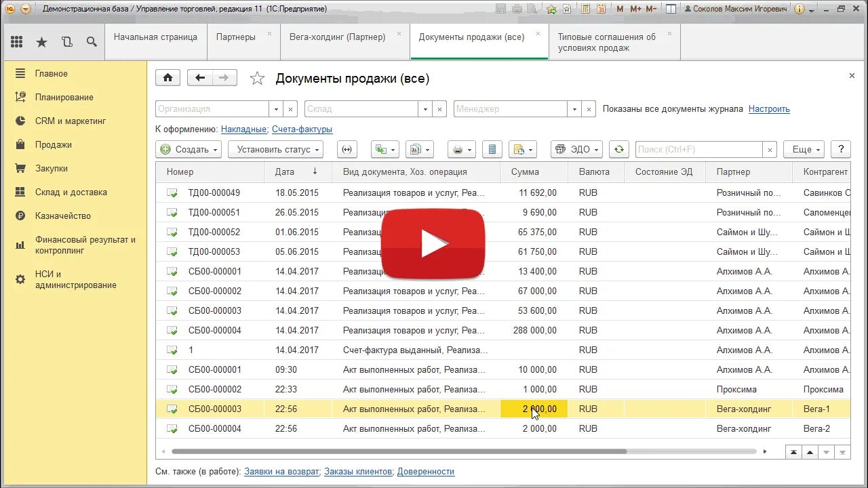
Task: Expand the Менеджер combo box arrow
Action: pyautogui.click(x=574, y=109)
